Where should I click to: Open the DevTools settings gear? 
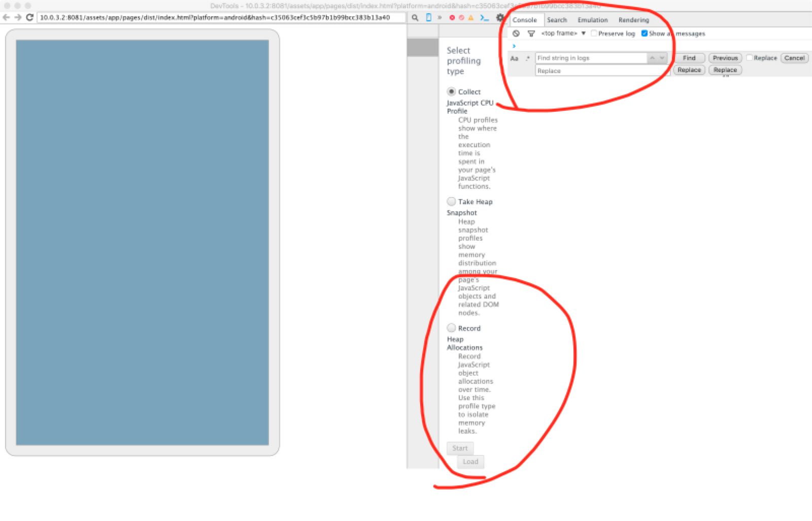[x=500, y=17]
